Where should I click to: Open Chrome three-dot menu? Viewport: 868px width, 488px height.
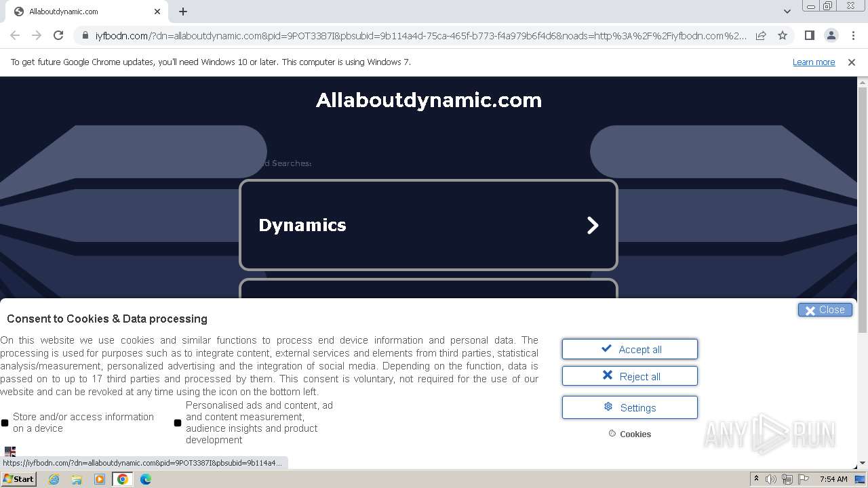coord(853,35)
